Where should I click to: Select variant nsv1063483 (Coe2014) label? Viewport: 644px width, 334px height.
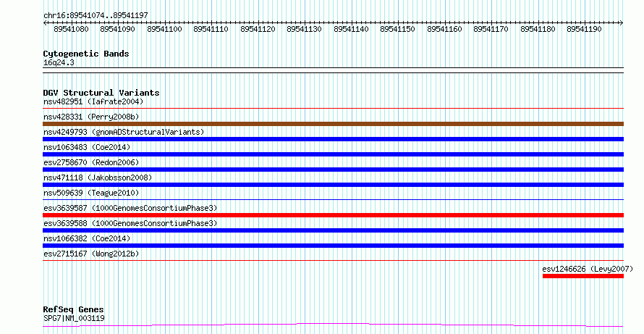tap(87, 147)
